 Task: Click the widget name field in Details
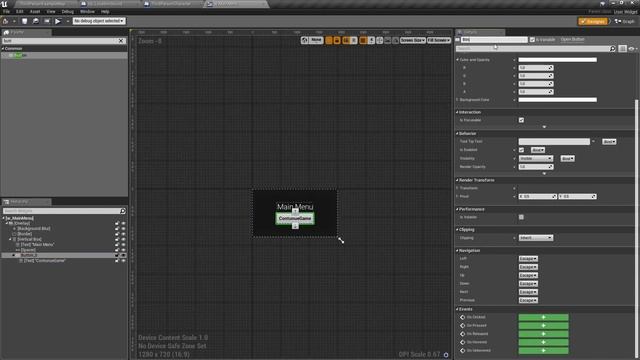point(494,40)
